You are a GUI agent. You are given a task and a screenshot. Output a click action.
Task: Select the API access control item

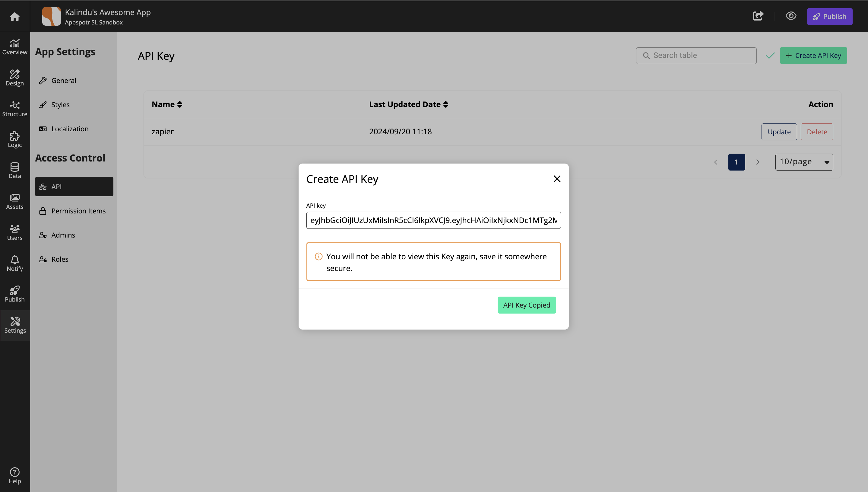click(x=74, y=187)
